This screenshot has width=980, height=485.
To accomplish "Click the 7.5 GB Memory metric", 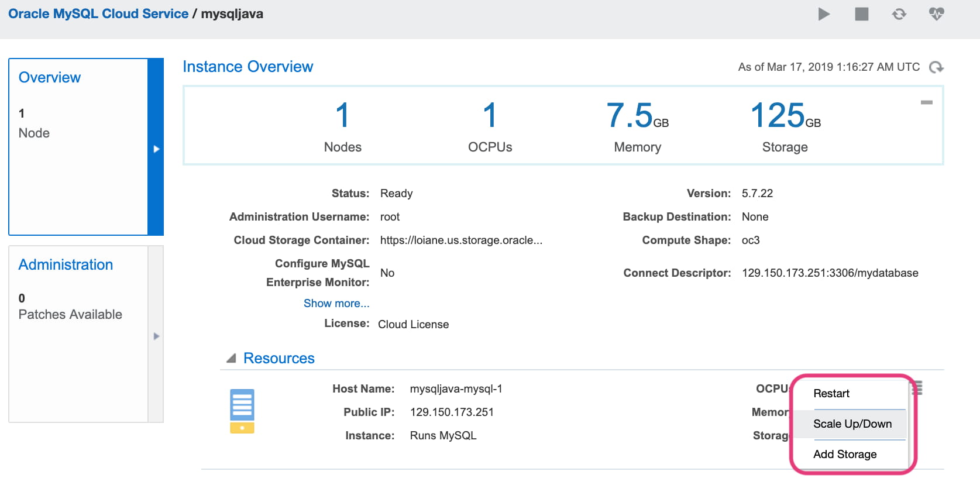I will (638, 127).
